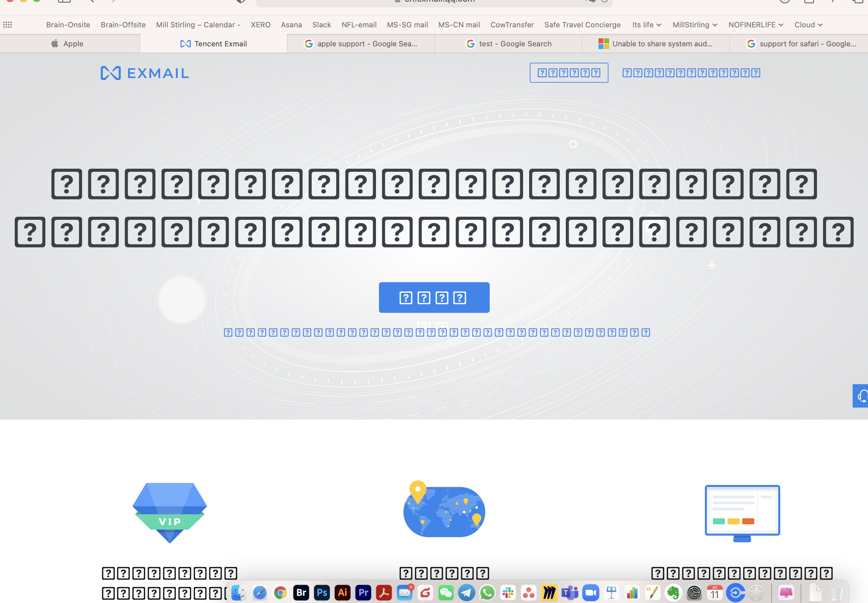This screenshot has width=868, height=603.
Task: Open Google Chrome in the dock
Action: coord(281,592)
